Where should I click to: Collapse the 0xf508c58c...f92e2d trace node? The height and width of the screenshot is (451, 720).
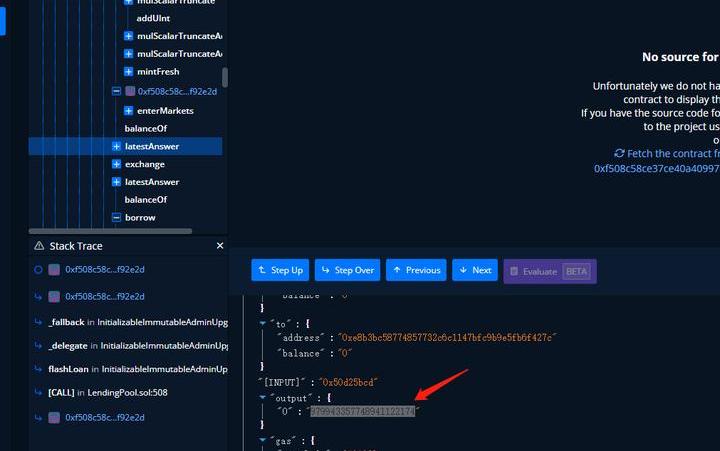pos(117,91)
